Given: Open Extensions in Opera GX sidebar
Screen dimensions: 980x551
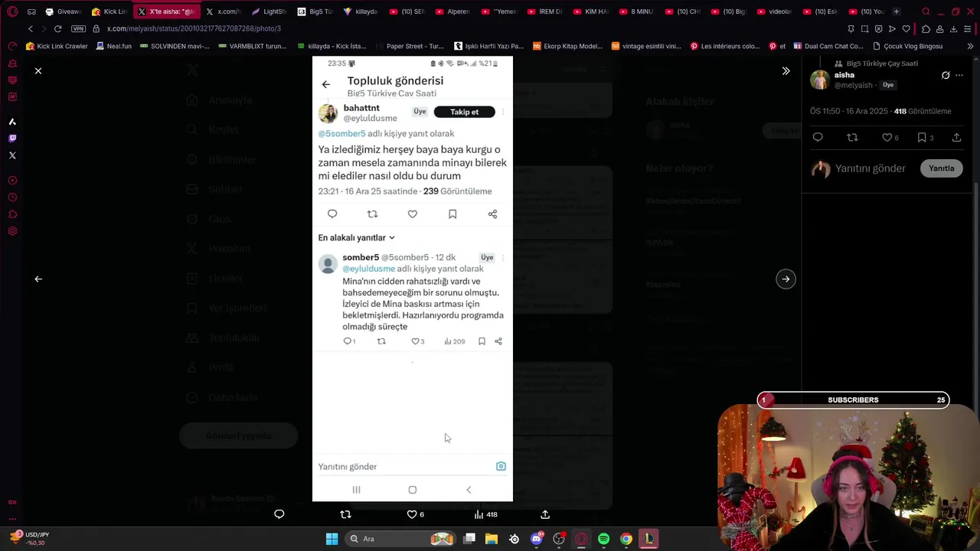Looking at the screenshot, I should (x=12, y=214).
